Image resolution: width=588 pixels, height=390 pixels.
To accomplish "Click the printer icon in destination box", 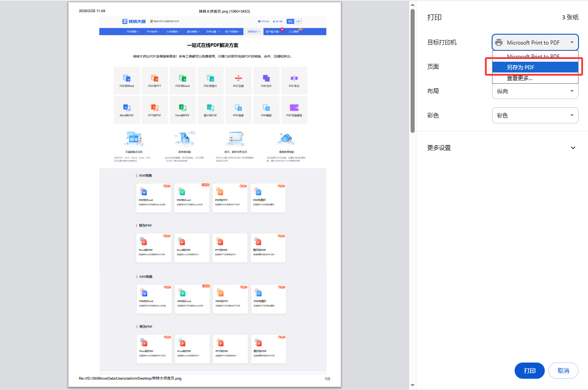I will pos(499,43).
